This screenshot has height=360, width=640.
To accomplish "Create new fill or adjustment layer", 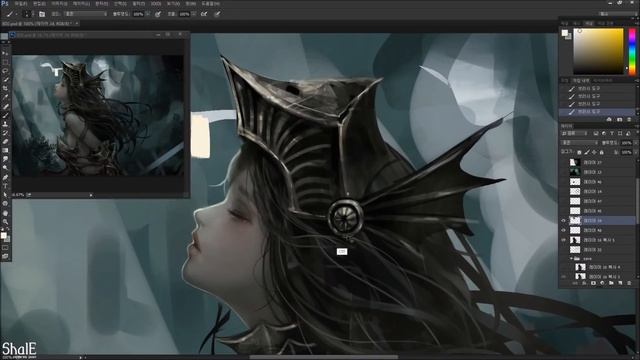I will [602, 283].
